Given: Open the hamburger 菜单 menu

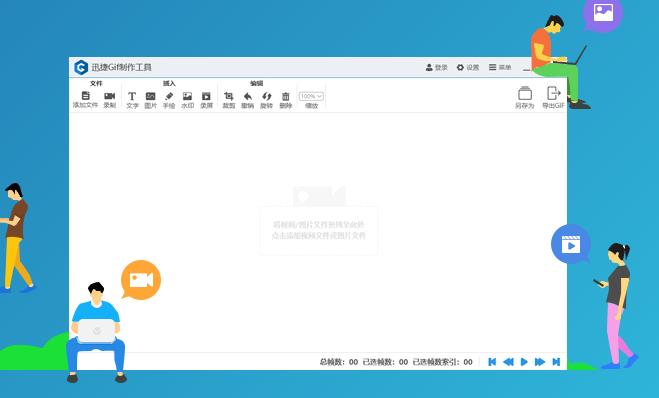Looking at the screenshot, I should (x=500, y=67).
